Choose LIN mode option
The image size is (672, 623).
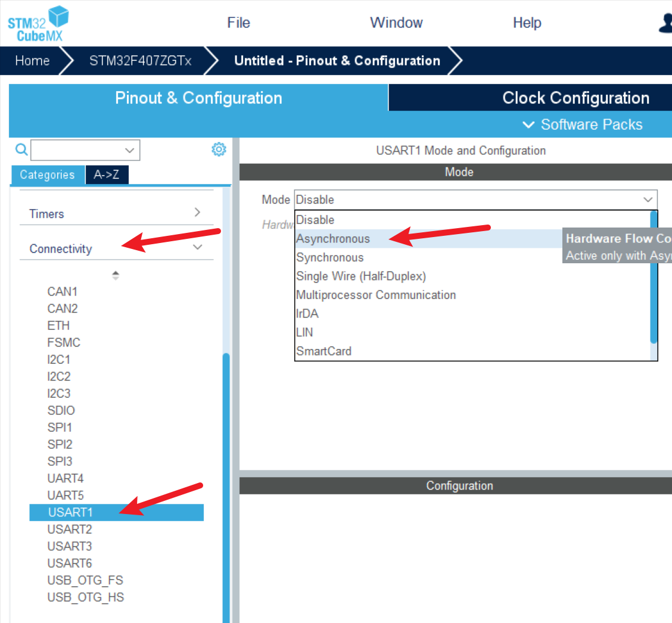click(x=472, y=332)
